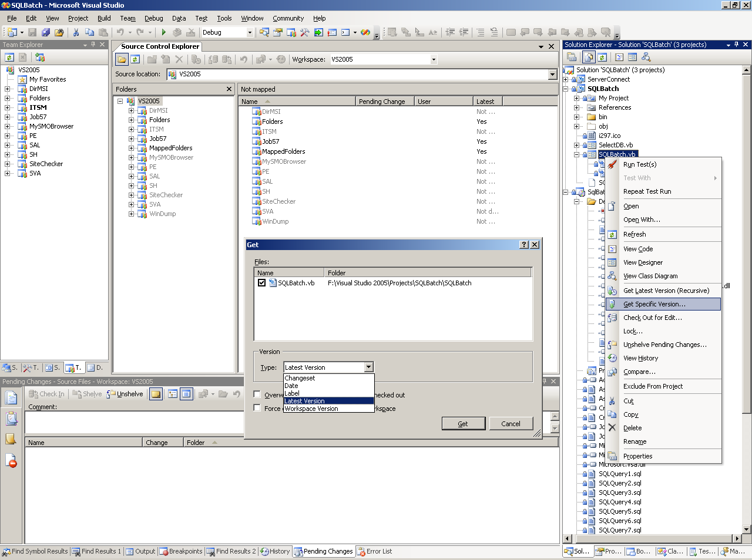Select Get Specific Version in context menu
Image resolution: width=752 pixels, height=560 pixels.
663,304
